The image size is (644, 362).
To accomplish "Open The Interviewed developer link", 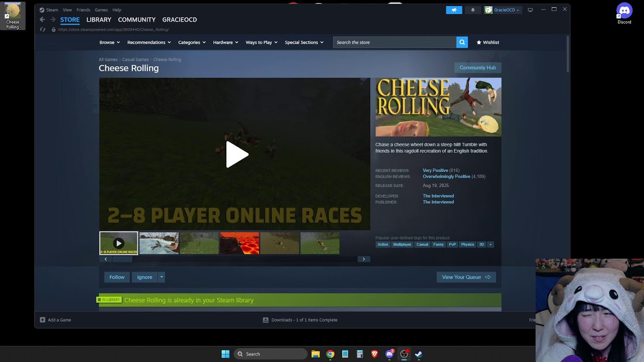I will [438, 196].
